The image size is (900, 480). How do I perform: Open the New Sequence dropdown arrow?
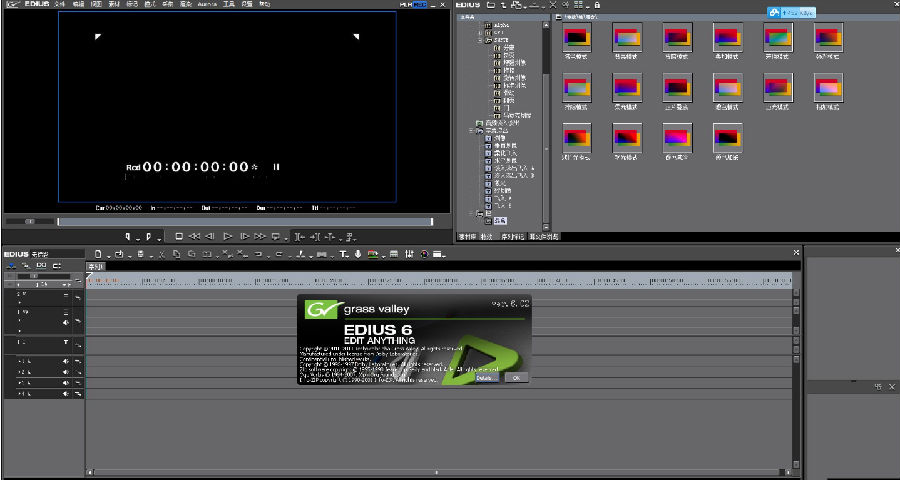tap(106, 256)
